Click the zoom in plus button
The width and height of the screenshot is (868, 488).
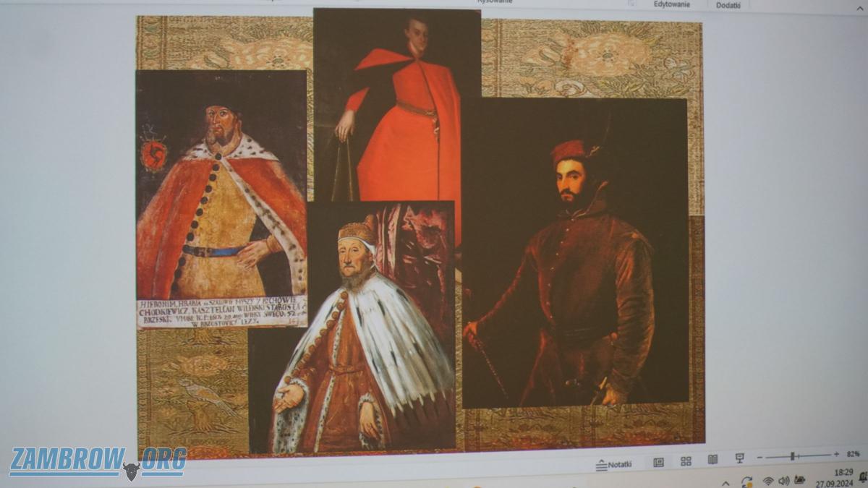click(x=836, y=454)
